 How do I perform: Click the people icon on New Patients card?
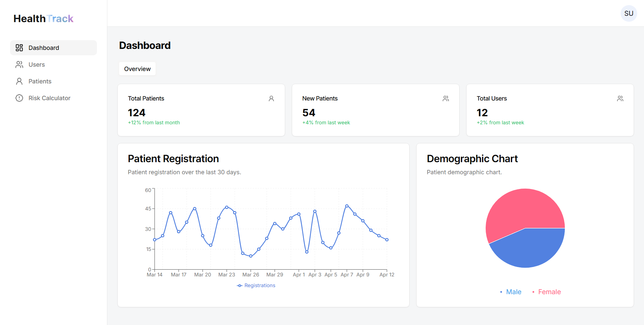[x=445, y=99]
